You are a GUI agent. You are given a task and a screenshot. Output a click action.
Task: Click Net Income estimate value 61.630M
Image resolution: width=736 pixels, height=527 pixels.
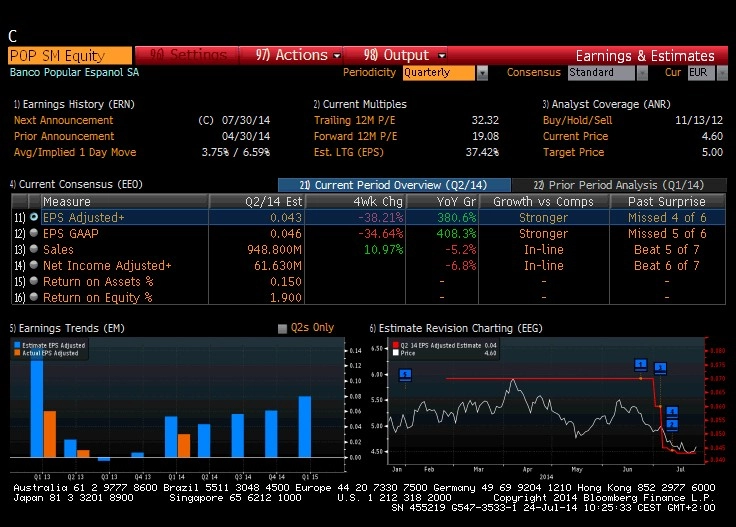click(x=278, y=265)
